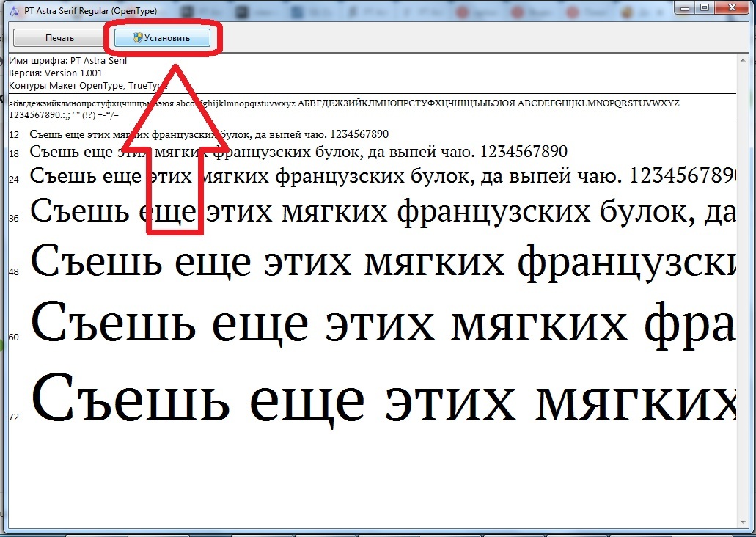Click the Печать (Print) button
The width and height of the screenshot is (756, 537).
[59, 38]
